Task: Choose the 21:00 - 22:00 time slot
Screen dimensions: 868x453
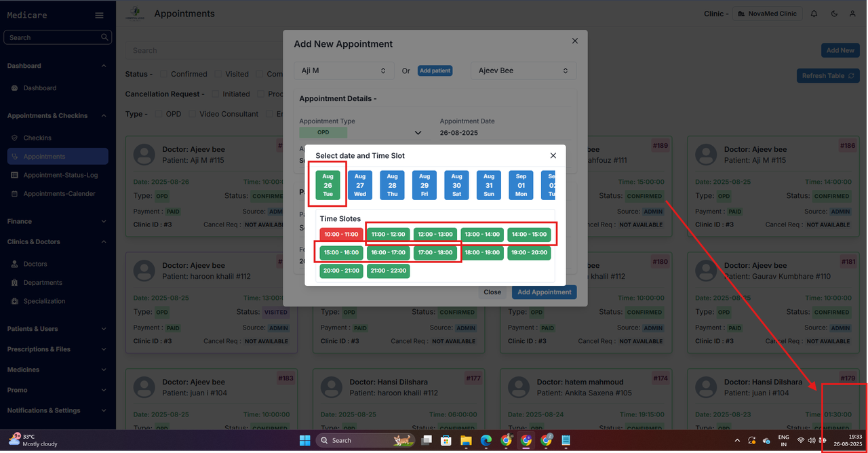Action: click(x=389, y=271)
